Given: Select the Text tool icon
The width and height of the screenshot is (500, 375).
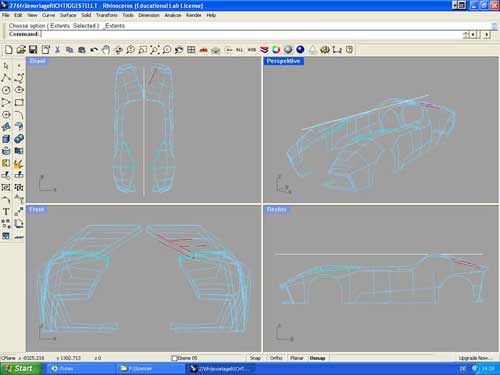Looking at the screenshot, I should (6, 212).
